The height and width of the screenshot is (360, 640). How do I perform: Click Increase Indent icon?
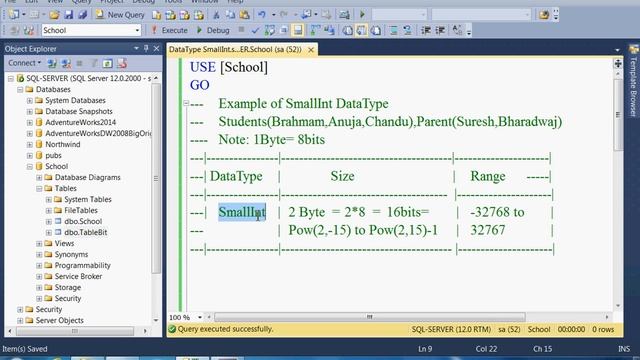440,30
